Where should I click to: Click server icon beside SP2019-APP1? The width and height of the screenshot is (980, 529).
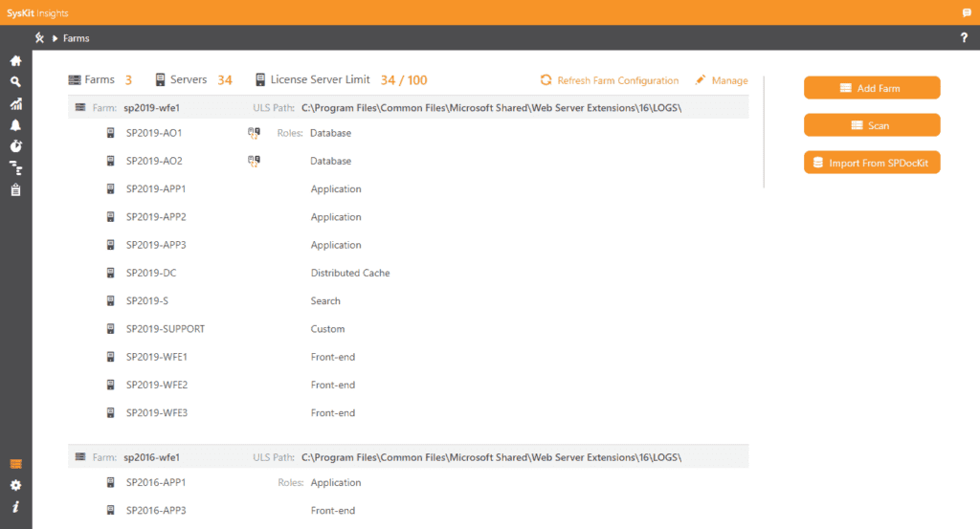click(111, 188)
